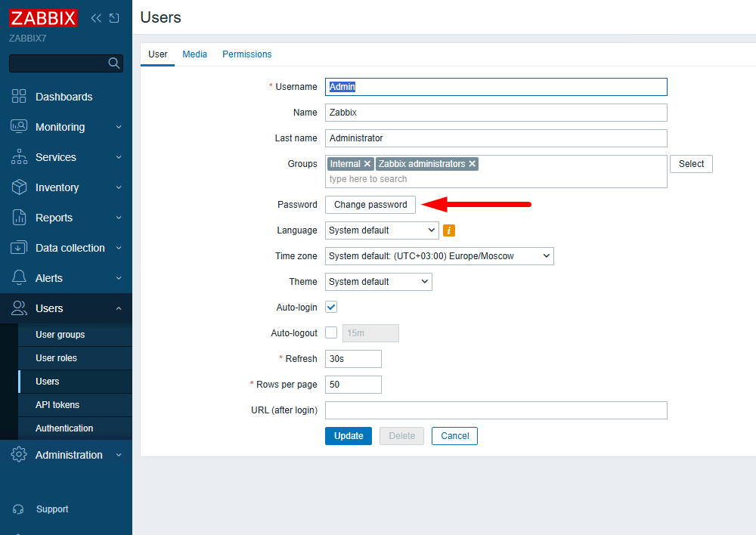The image size is (756, 535).
Task: Uncheck the Auto-login checkbox
Action: (331, 307)
